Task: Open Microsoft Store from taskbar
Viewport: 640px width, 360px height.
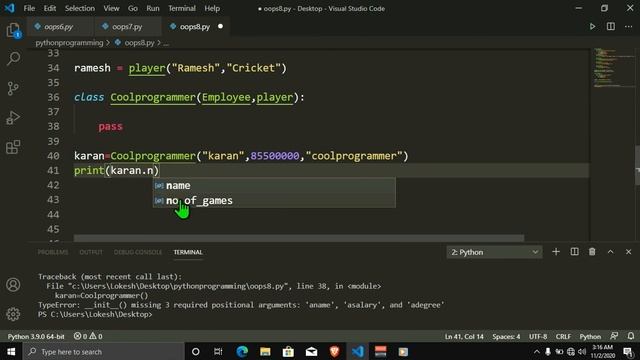Action: (288, 351)
